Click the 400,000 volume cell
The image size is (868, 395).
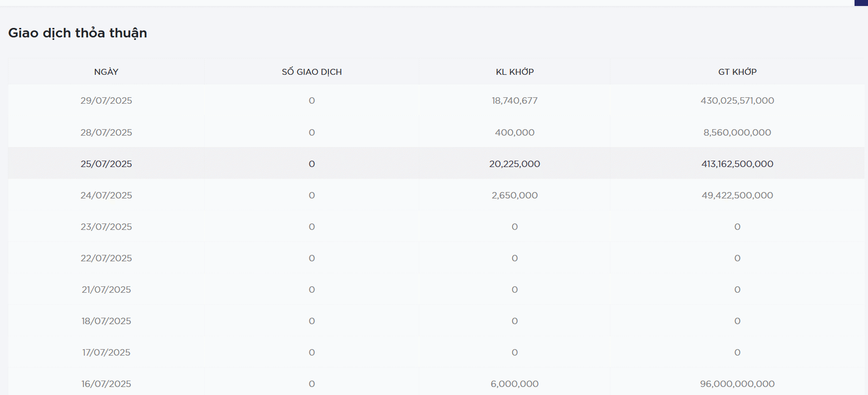[515, 133]
